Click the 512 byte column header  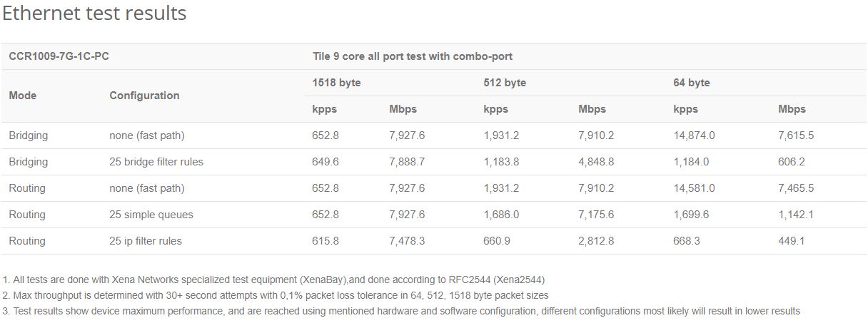[505, 83]
